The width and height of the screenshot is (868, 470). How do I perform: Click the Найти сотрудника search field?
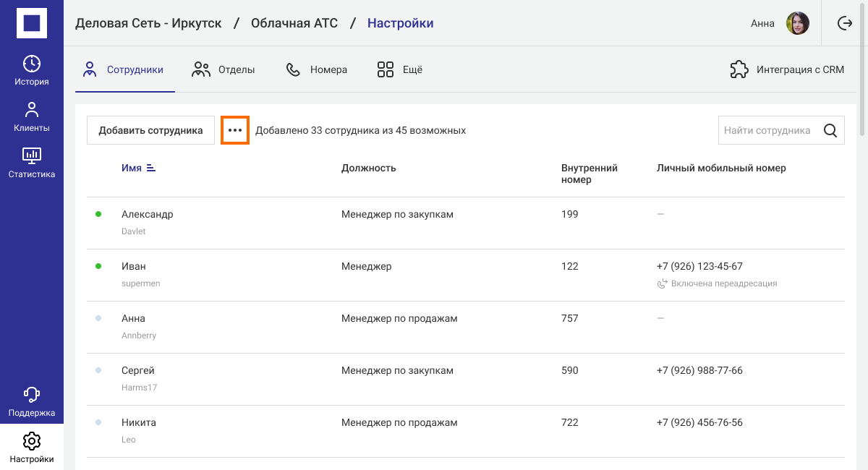click(x=767, y=131)
